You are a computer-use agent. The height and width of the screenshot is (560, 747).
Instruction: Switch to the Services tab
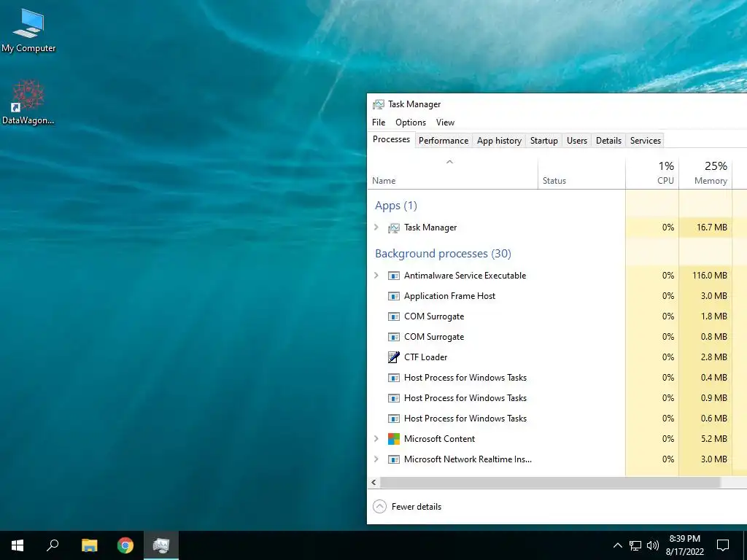[646, 141]
